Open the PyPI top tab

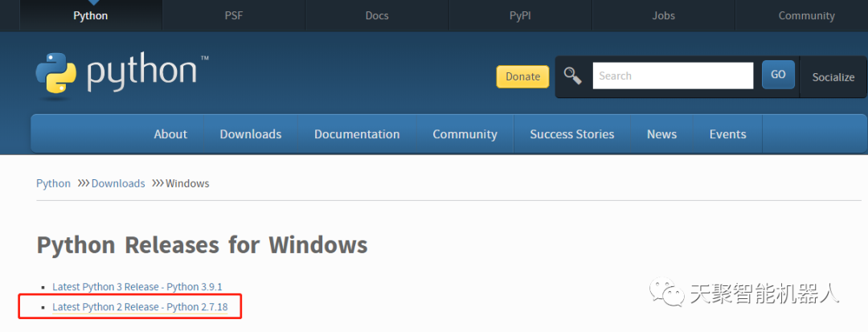tap(520, 15)
